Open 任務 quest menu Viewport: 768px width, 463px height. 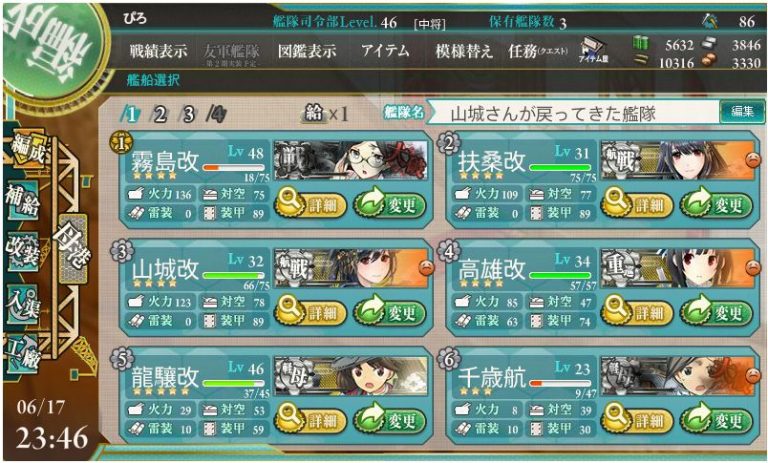538,51
